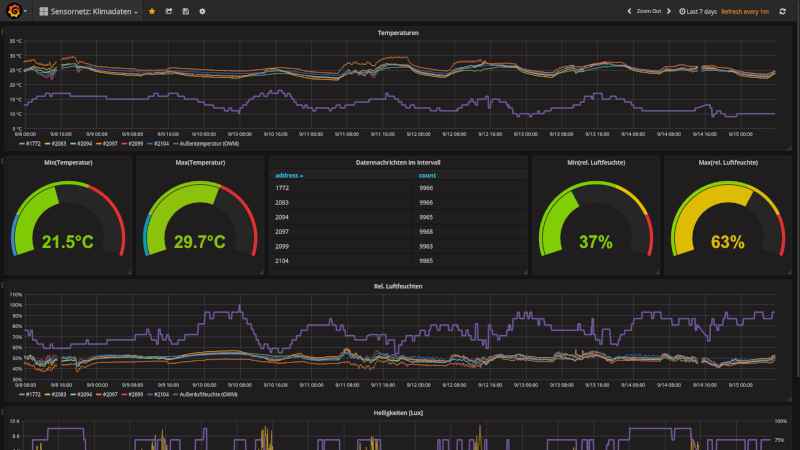Image resolution: width=800 pixels, height=450 pixels.
Task: Open the Rel. Luftfeuchten panel title menu
Action: [398, 286]
